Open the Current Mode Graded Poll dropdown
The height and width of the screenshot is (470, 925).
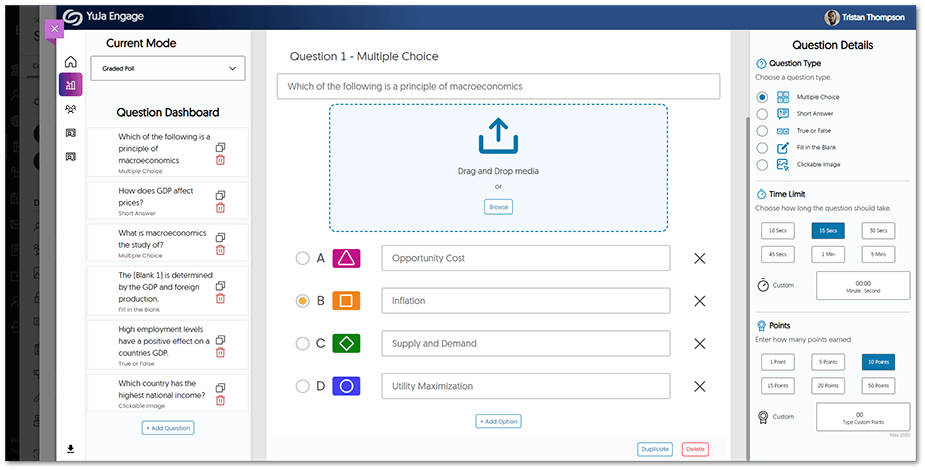(x=167, y=68)
